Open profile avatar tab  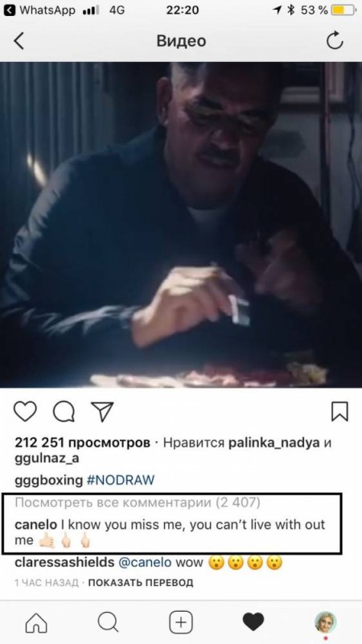click(x=326, y=621)
